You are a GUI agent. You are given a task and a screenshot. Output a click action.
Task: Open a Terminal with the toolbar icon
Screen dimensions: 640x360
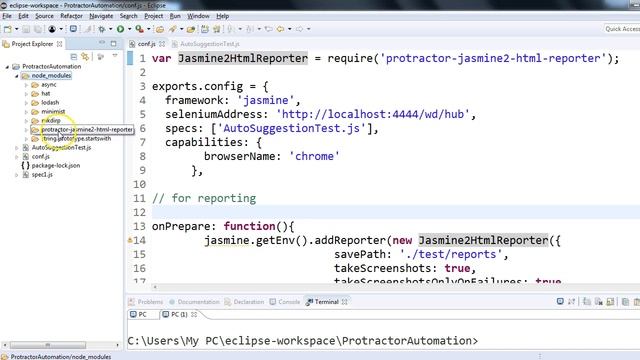(73, 29)
